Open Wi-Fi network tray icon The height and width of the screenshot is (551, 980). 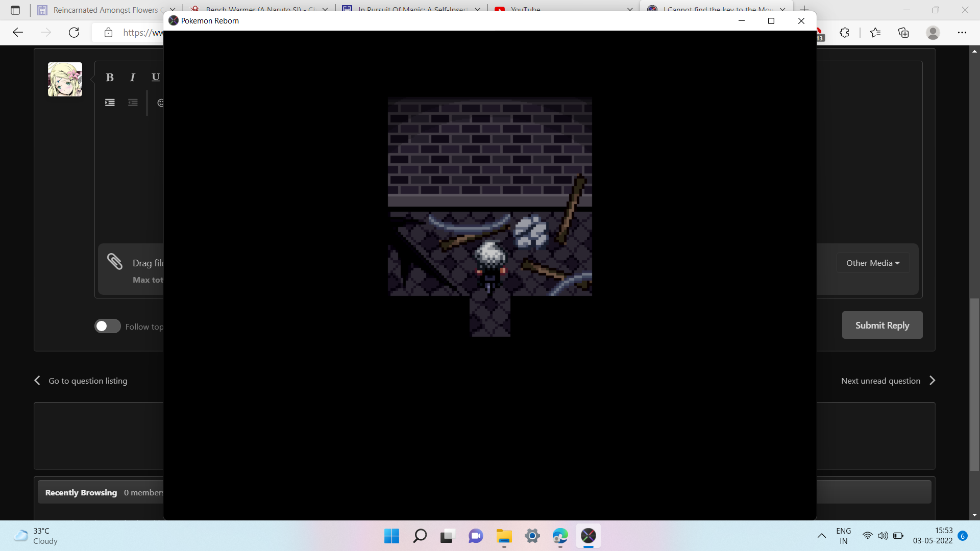click(867, 536)
